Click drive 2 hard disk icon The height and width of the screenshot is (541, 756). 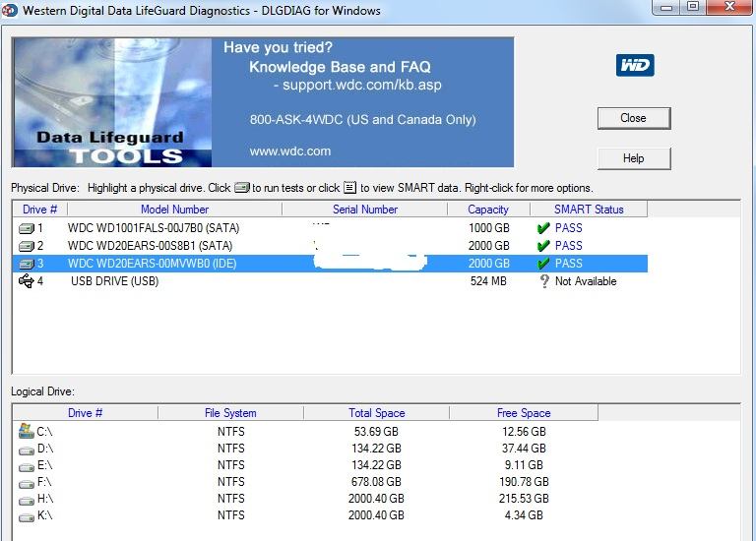click(x=26, y=246)
